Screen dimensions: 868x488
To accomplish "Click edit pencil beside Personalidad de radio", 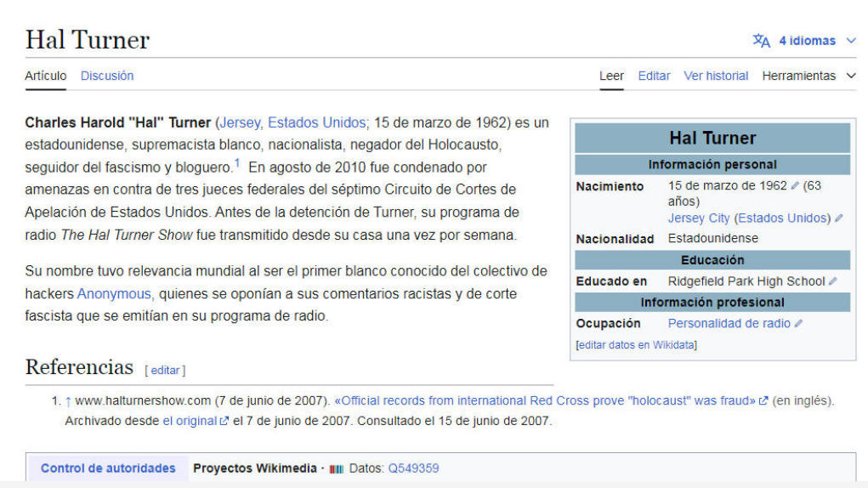I will tap(798, 324).
